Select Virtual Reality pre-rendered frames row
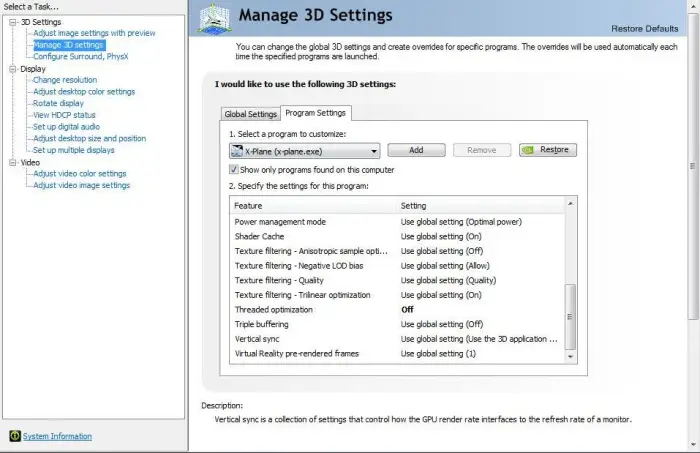700x453 pixels. pos(397,353)
